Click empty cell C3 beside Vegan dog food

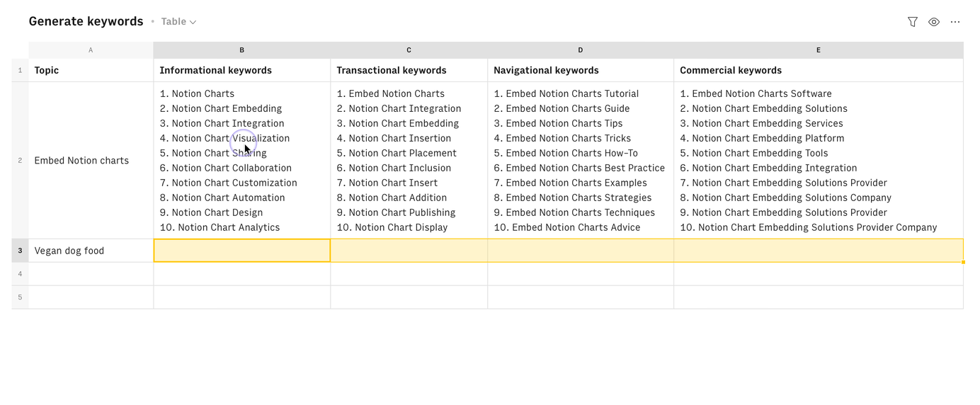[409, 251]
